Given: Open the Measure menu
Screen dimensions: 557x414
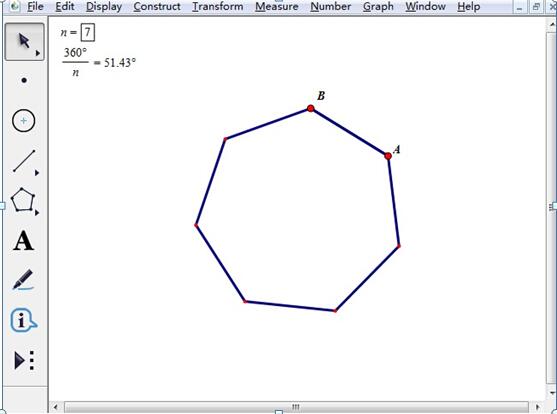Looking at the screenshot, I should coord(277,6).
